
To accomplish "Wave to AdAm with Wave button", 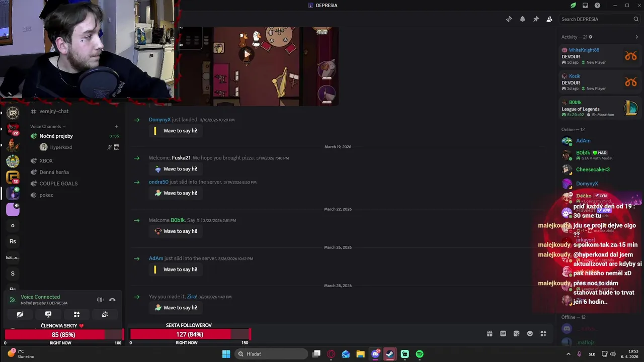I will coord(176,269).
